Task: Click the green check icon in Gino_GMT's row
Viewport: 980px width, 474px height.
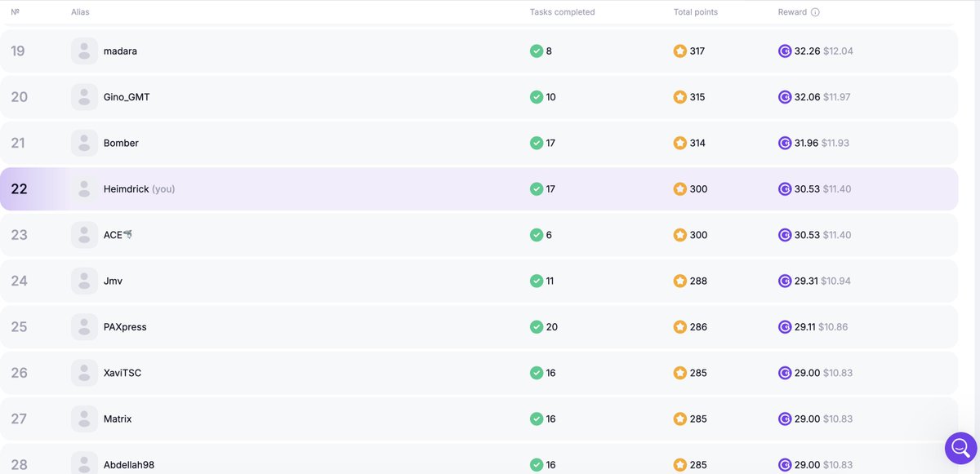Action: point(537,97)
